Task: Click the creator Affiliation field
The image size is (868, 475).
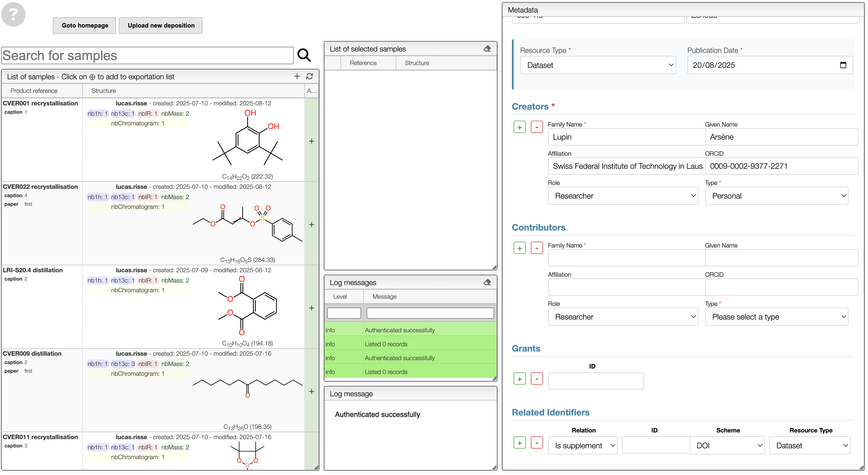Action: (627, 166)
